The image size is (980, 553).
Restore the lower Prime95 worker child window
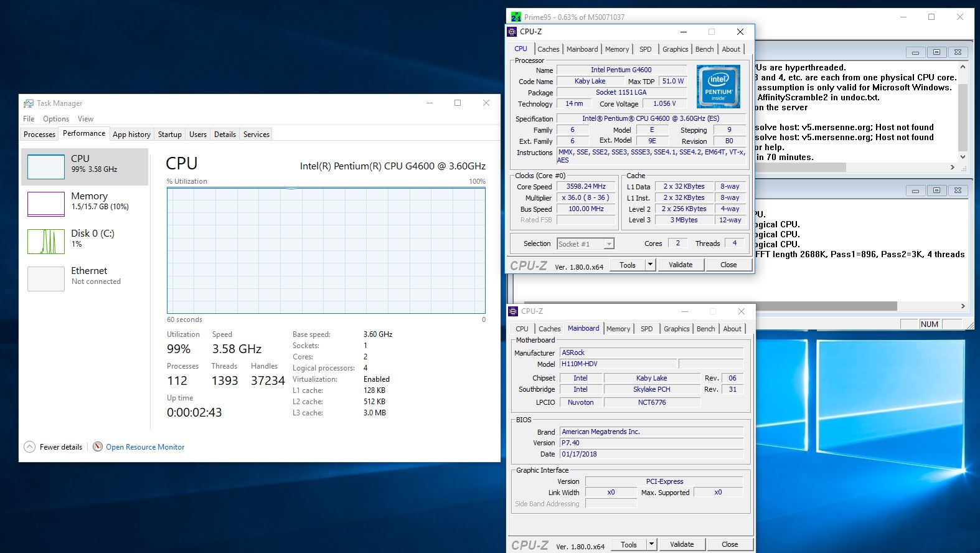[936, 191]
